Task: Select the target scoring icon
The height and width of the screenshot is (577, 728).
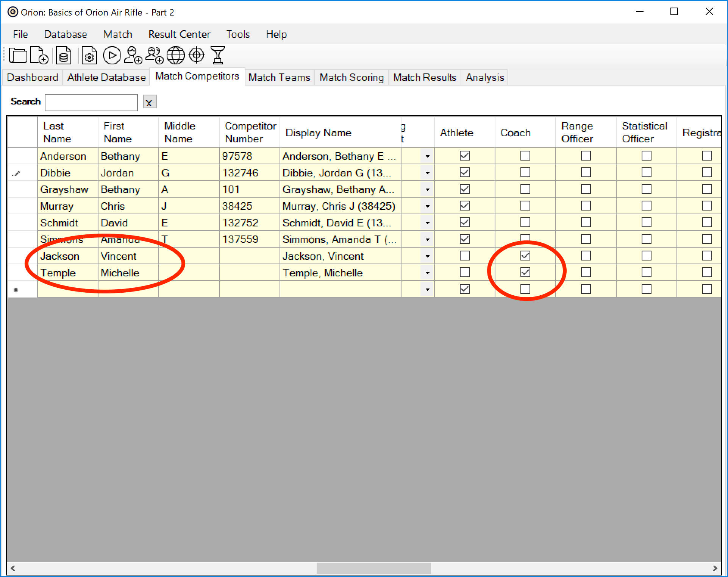Action: click(197, 55)
